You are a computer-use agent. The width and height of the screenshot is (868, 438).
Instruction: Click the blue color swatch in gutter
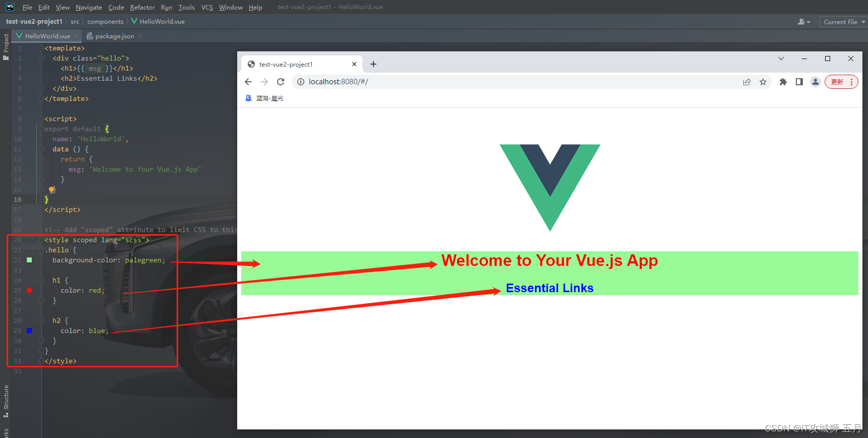[29, 331]
